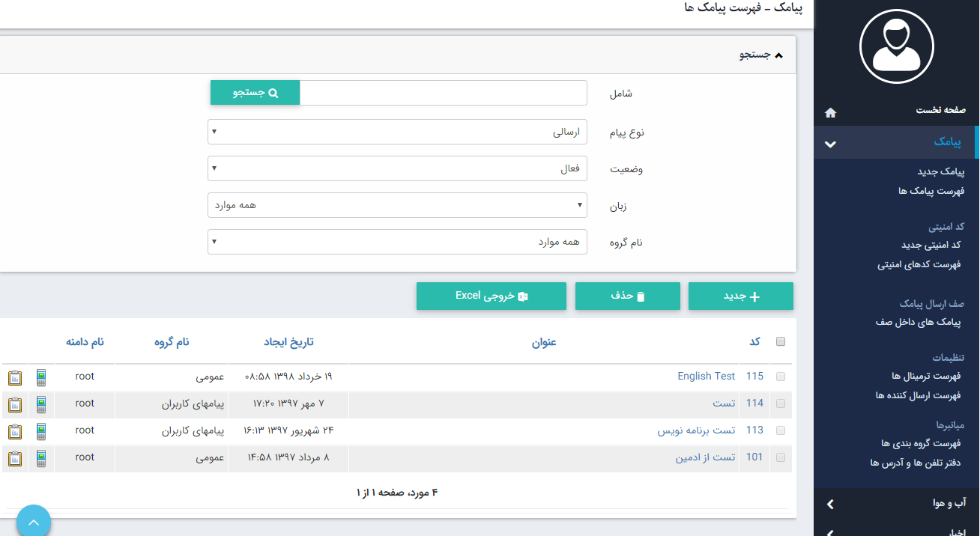The width and height of the screenshot is (980, 536).
Task: Click the clipboard icon in row 115
Action: (x=15, y=377)
